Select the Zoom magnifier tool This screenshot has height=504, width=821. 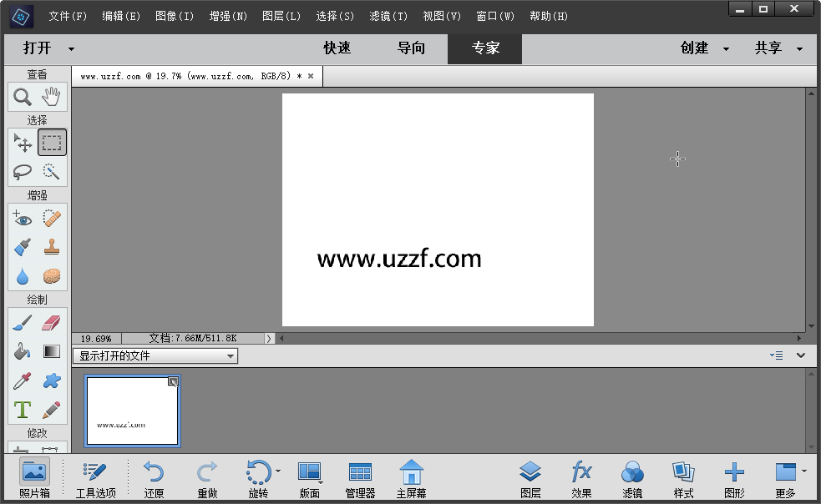[23, 97]
